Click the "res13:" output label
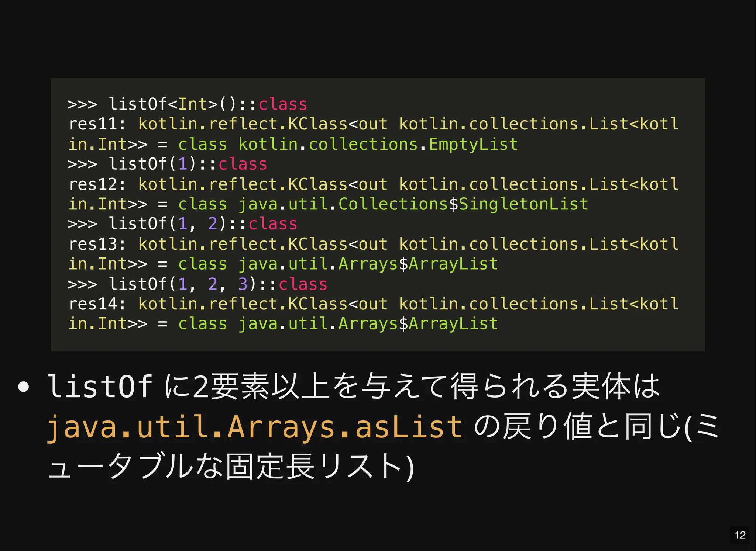The image size is (756, 551). [x=97, y=244]
